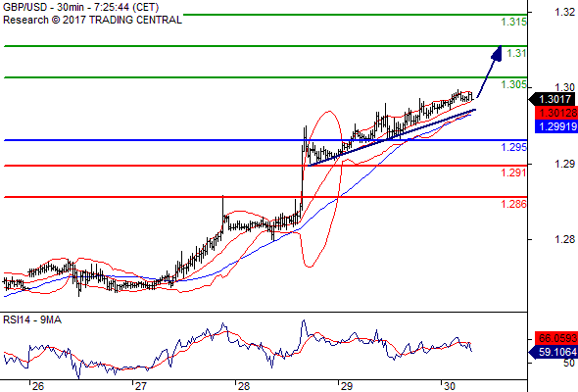Click the blue 1.295 pivot label
The width and height of the screenshot is (578, 392).
[x=513, y=147]
